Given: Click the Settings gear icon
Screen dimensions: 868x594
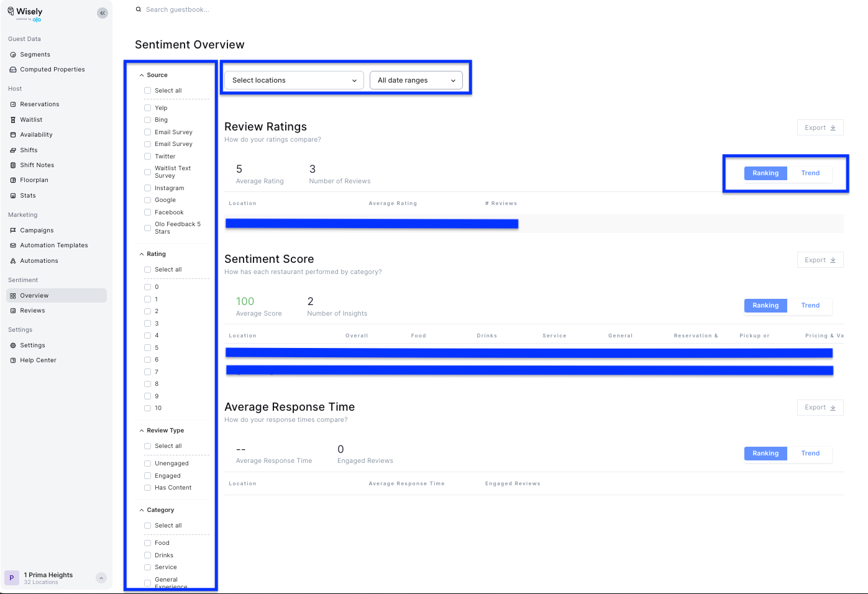Looking at the screenshot, I should coord(13,345).
